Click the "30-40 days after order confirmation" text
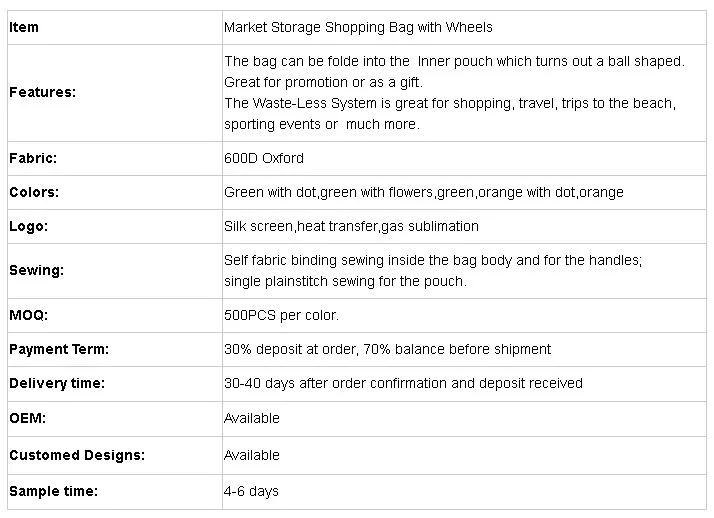The height and width of the screenshot is (518, 714). click(403, 383)
